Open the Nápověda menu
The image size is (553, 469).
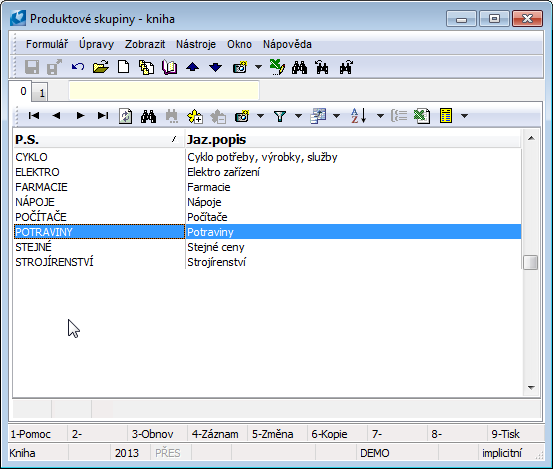coord(287,44)
